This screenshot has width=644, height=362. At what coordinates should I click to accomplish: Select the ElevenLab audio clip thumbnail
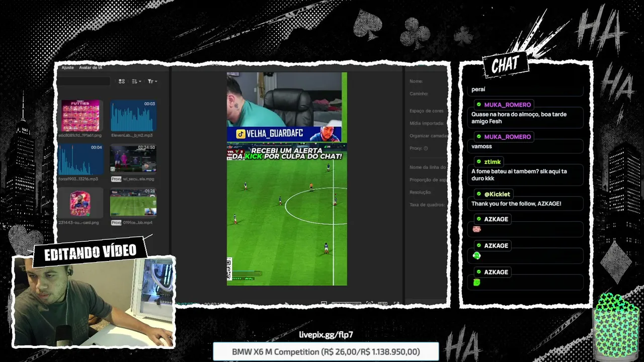pos(133,116)
